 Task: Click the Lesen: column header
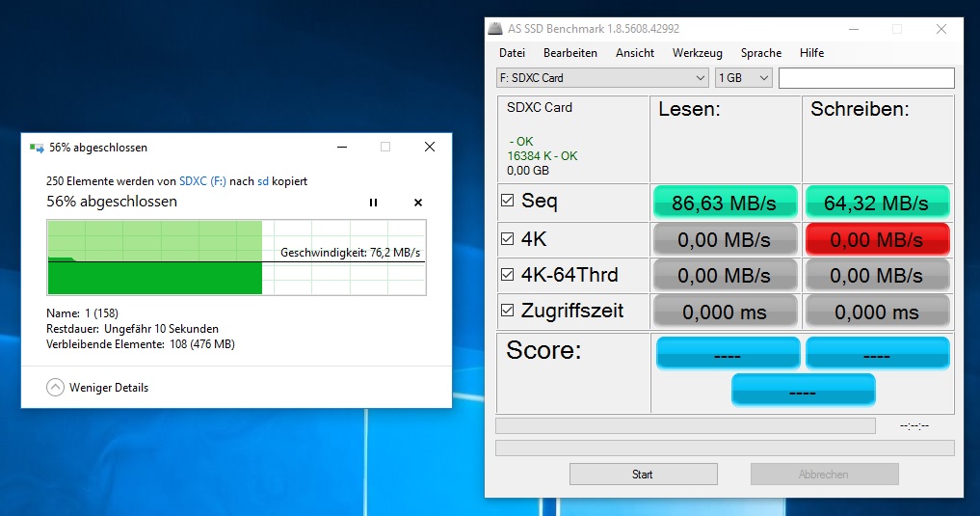pos(689,109)
